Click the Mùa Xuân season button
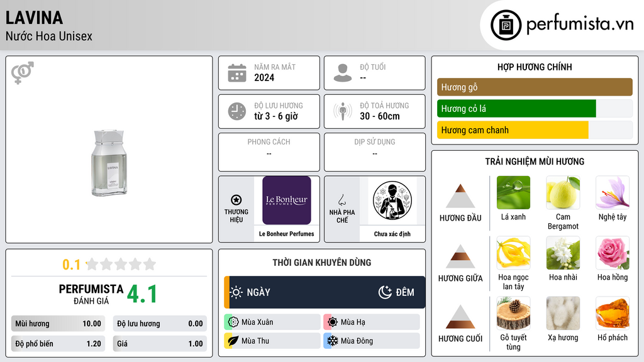Screen dimensions: 644x362 coord(272,322)
